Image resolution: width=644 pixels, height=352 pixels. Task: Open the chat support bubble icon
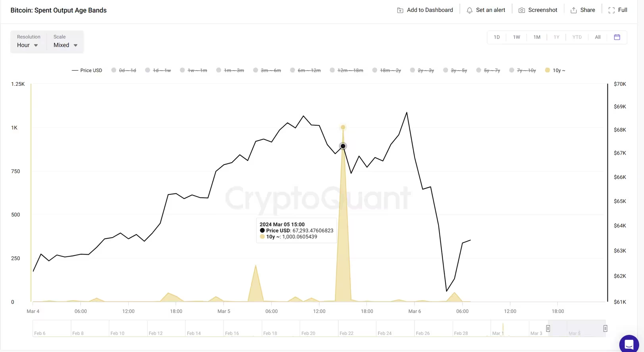click(629, 344)
